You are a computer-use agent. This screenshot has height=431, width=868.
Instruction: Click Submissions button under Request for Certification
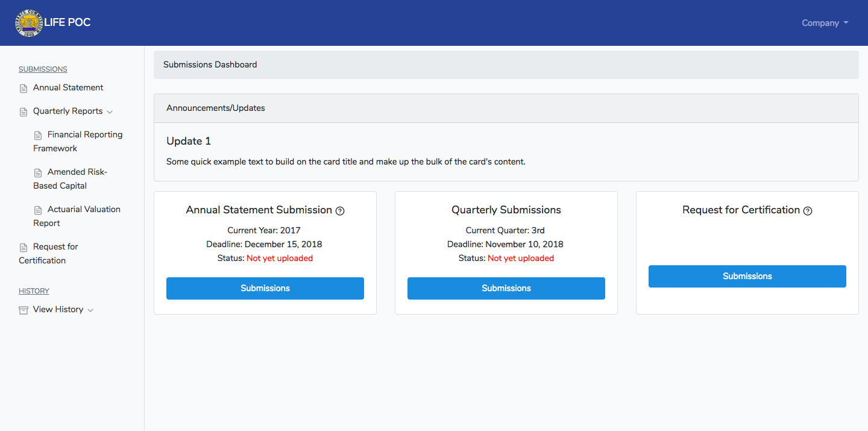tap(747, 277)
